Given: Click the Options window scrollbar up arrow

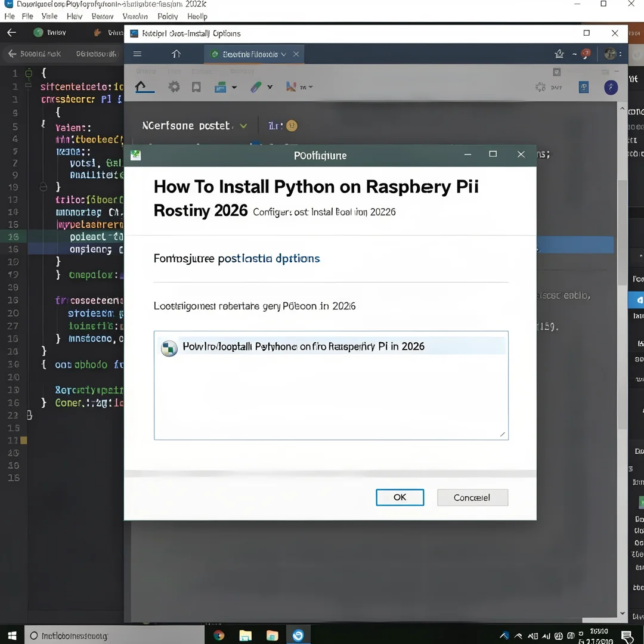Looking at the screenshot, I should click(622, 109).
